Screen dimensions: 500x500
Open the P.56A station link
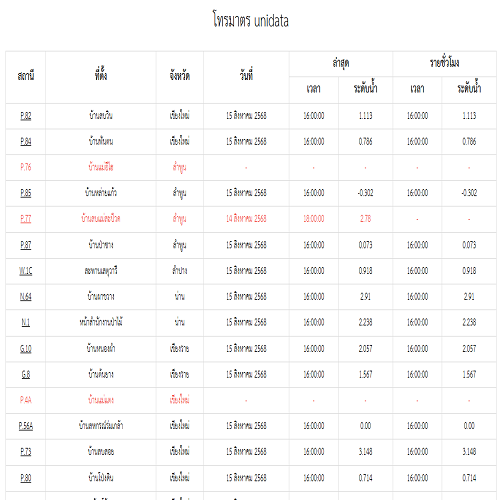click(x=26, y=426)
